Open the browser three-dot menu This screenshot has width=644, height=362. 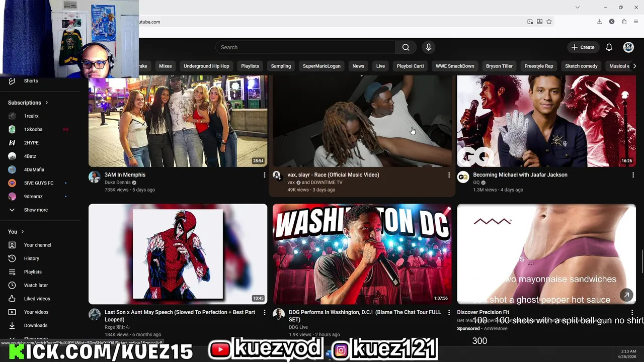coord(636,22)
